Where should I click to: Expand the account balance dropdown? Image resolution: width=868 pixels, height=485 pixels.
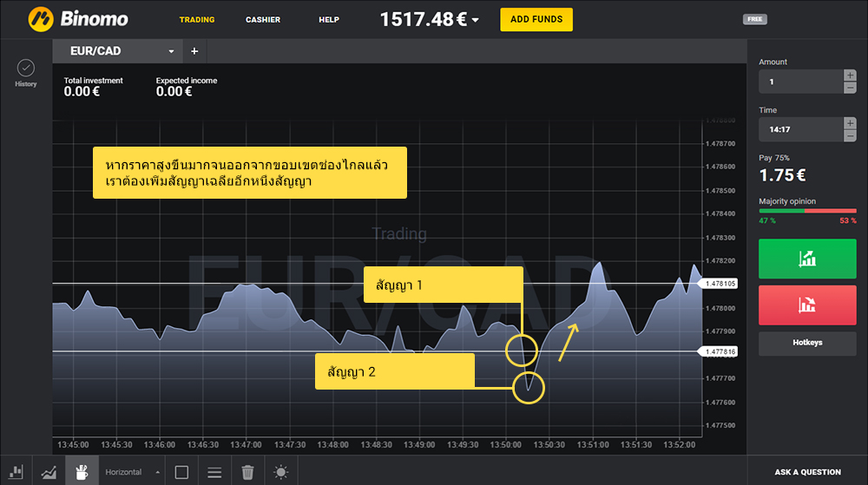pos(476,20)
